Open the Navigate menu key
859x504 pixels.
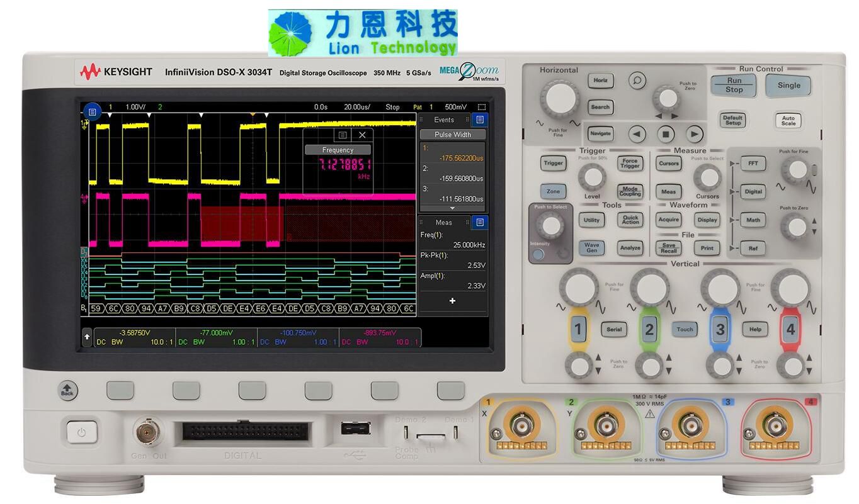tap(601, 133)
